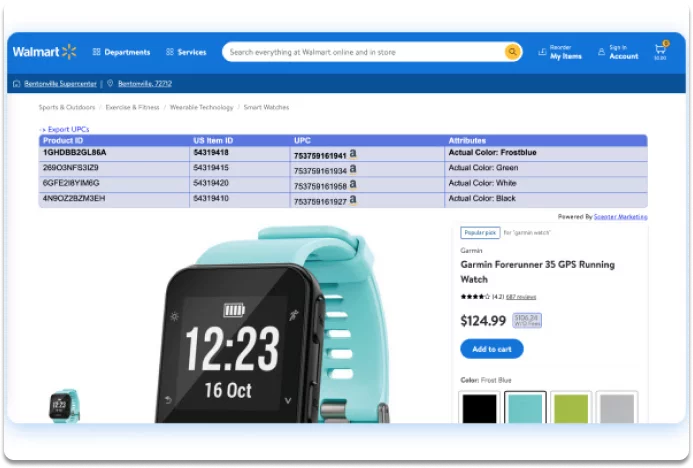Screen dimensions: 693x468
Task: Open Smart Watches breadcrumb
Action: tap(266, 107)
